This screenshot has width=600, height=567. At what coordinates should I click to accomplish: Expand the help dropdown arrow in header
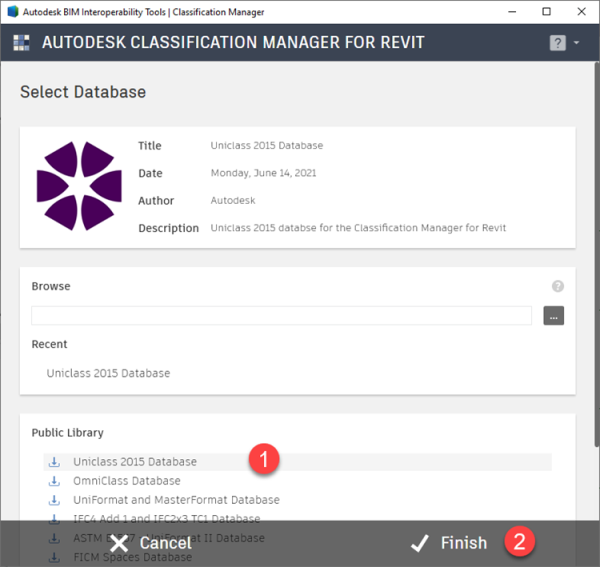[577, 43]
